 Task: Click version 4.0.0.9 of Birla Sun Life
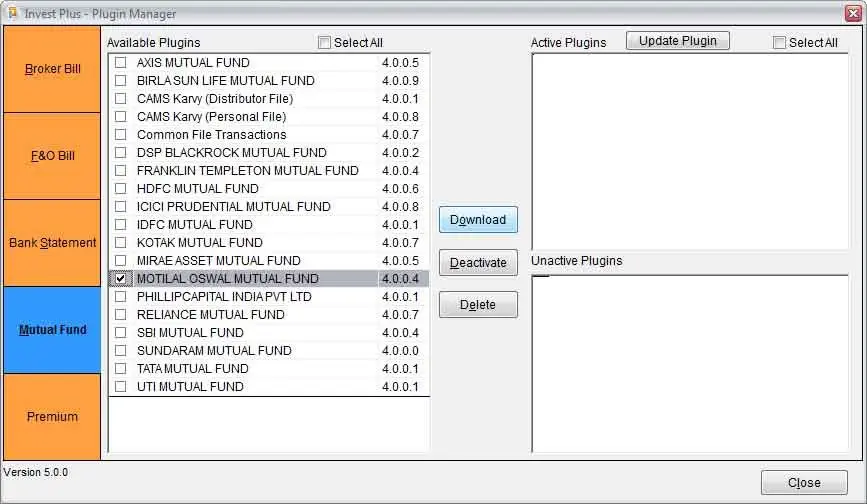click(400, 81)
